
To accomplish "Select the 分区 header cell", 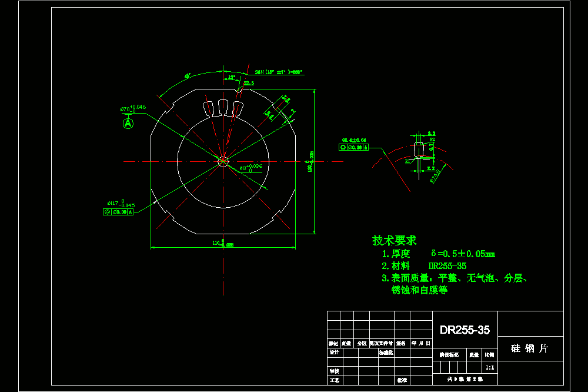I will (x=362, y=343).
